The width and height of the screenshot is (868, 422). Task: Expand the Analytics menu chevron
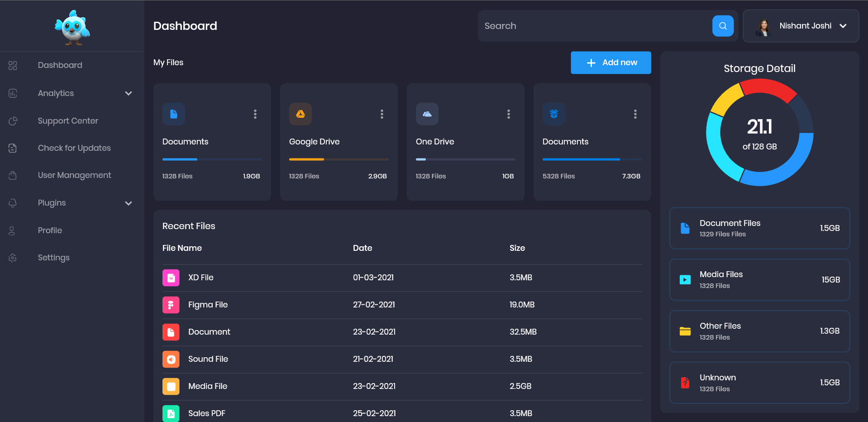click(x=129, y=93)
